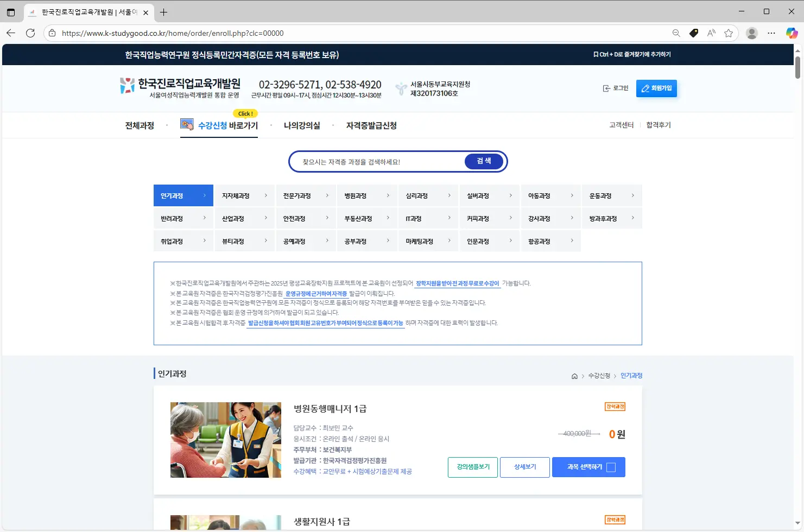Open 나의강의실 menu
804x532 pixels.
tap(302, 125)
